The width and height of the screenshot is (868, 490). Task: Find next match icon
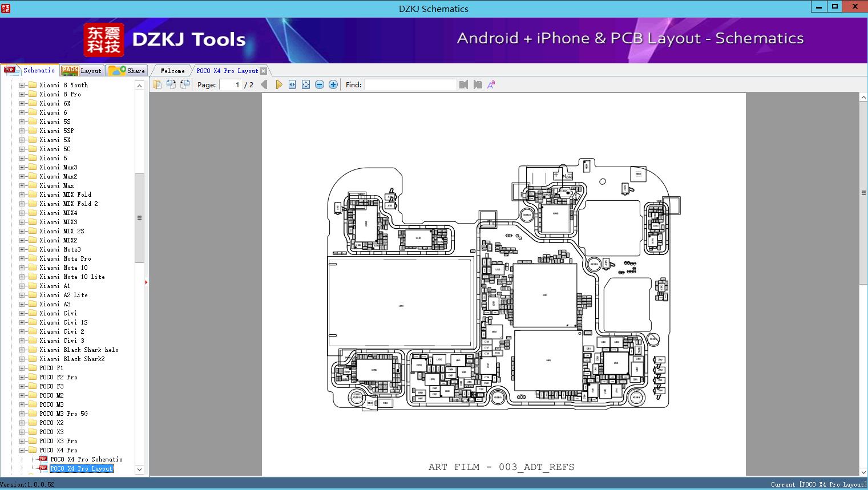point(478,84)
